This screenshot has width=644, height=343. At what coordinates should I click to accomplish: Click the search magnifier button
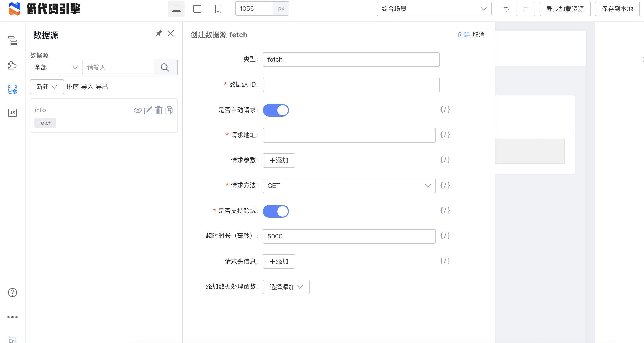tap(166, 68)
